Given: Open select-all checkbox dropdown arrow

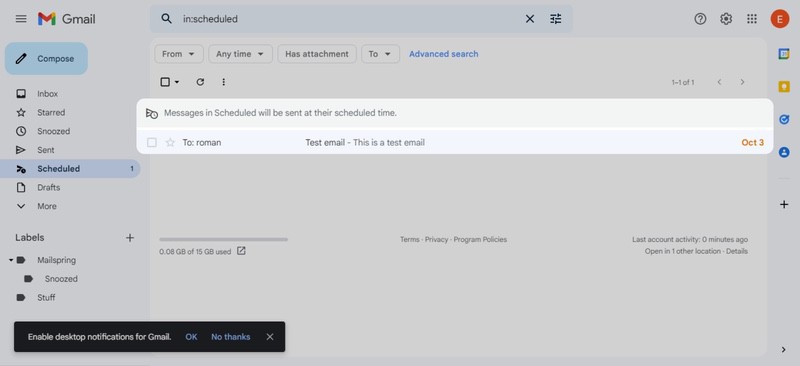Looking at the screenshot, I should 177,82.
